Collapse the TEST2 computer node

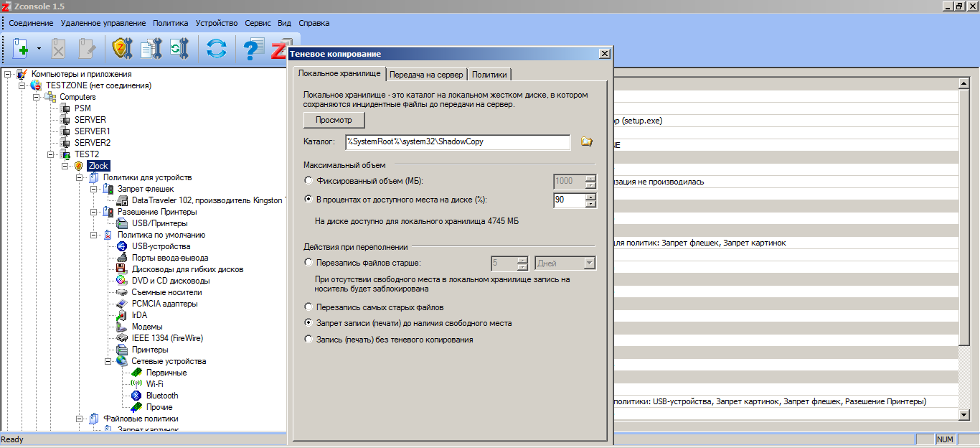click(x=51, y=154)
